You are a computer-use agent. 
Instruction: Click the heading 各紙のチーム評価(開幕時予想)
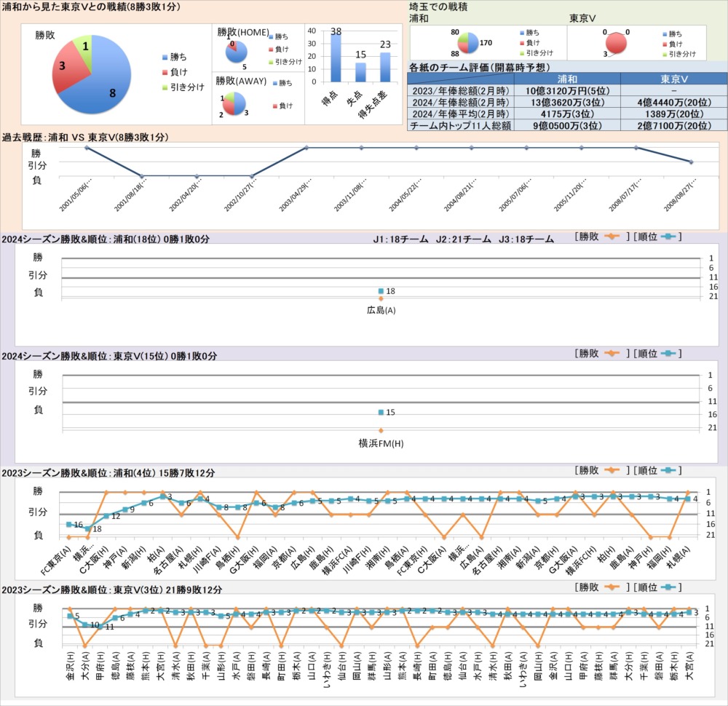tap(479, 67)
